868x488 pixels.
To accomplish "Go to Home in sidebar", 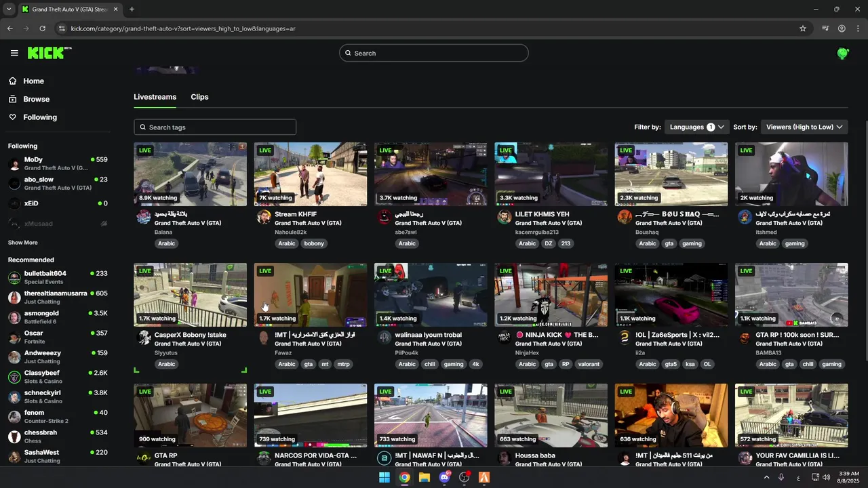I will [33, 81].
